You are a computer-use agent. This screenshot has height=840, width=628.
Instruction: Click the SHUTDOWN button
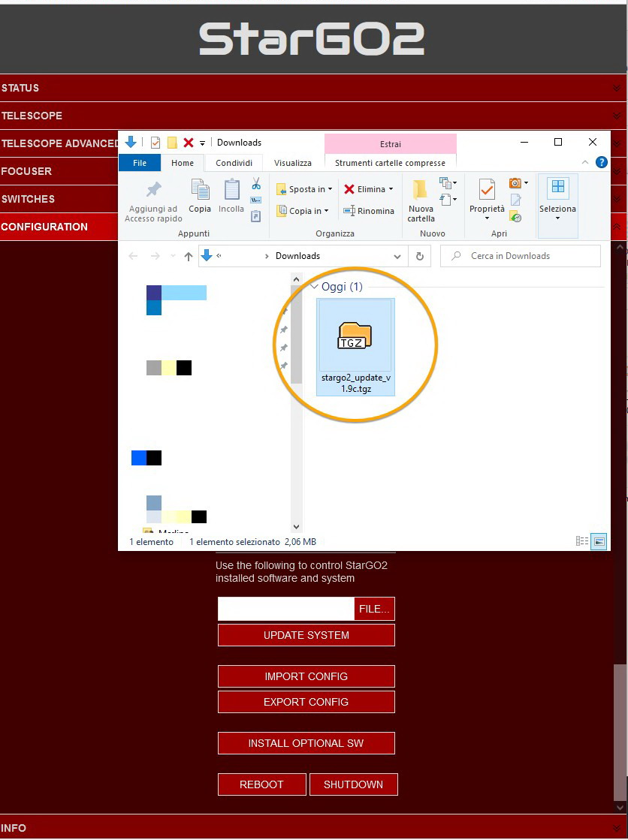[x=353, y=784]
